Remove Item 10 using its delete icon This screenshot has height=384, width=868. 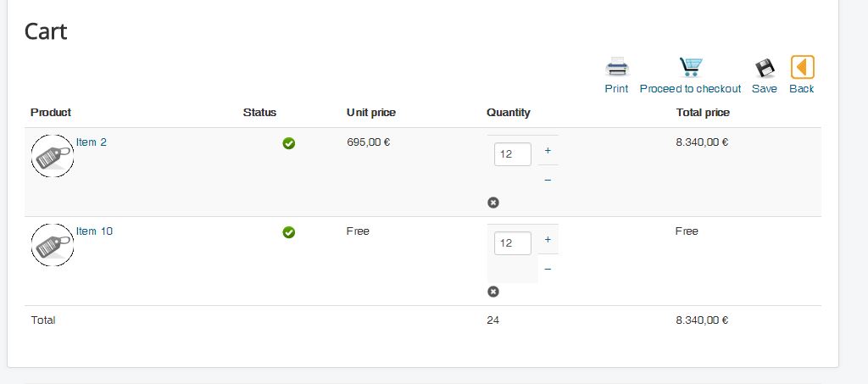point(493,292)
